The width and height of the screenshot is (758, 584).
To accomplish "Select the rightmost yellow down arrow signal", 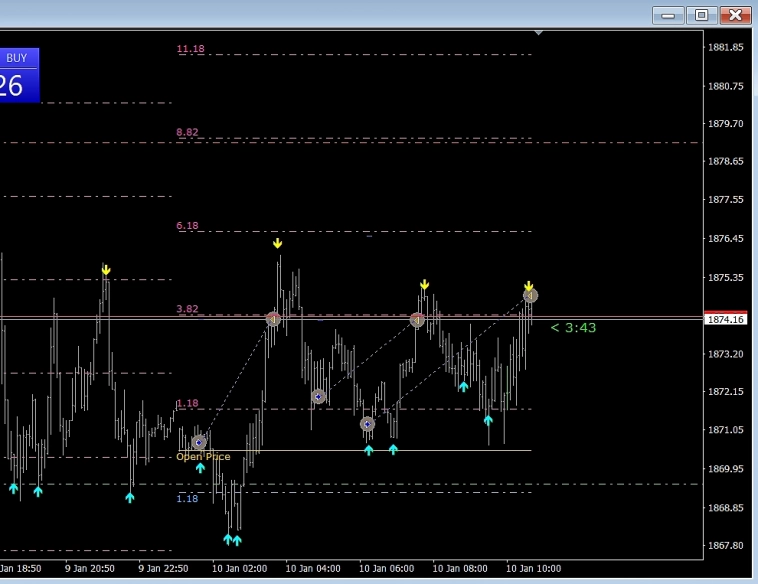I will (529, 286).
